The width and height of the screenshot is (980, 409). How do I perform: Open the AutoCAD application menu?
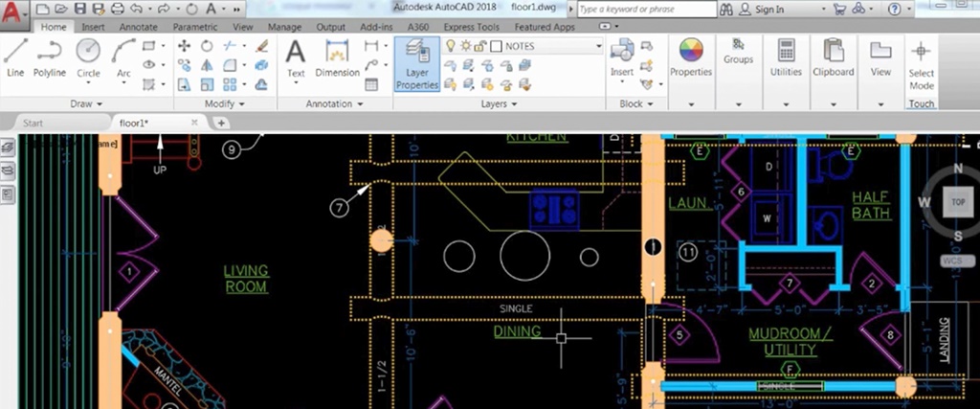click(13, 13)
